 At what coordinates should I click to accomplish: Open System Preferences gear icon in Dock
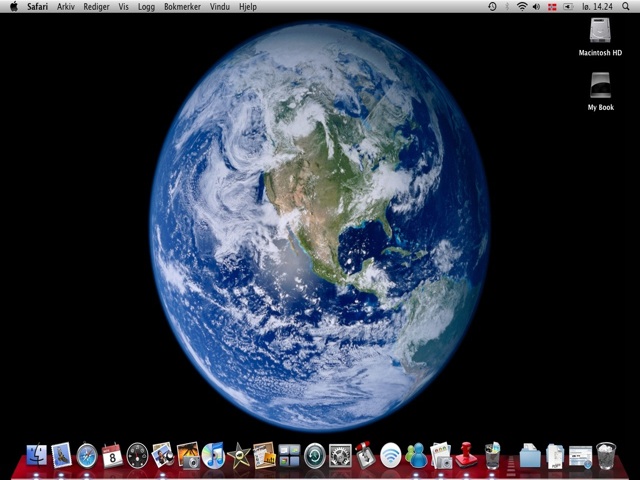(x=340, y=456)
